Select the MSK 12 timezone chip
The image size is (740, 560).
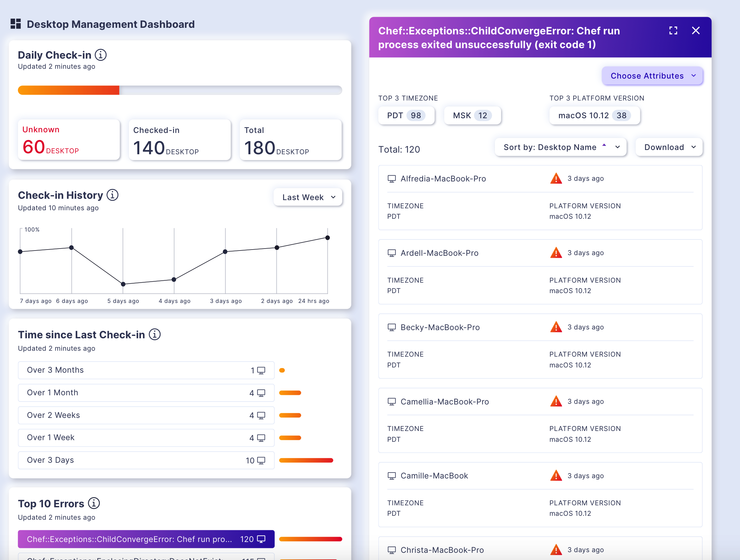[472, 116]
